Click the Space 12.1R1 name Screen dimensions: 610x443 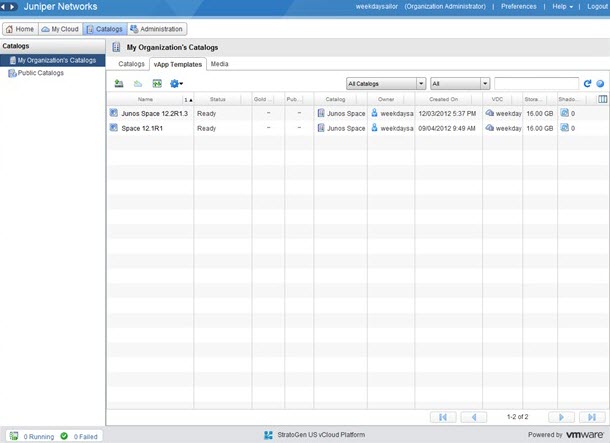(x=142, y=128)
